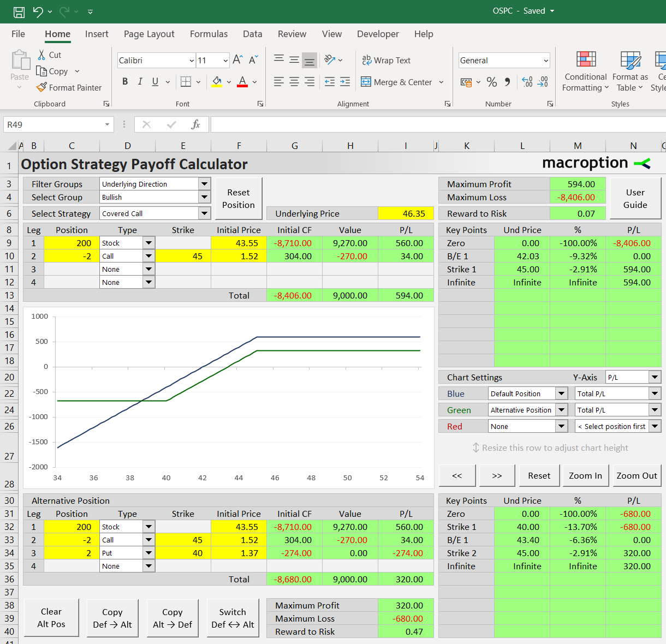666x644 pixels.
Task: Open the File menu
Action: coord(18,34)
